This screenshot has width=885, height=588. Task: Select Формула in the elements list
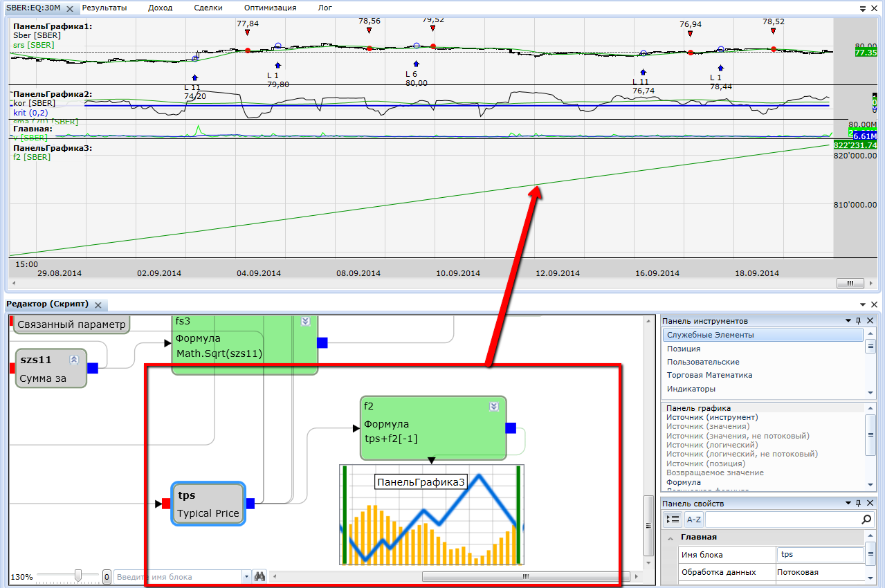point(683,482)
